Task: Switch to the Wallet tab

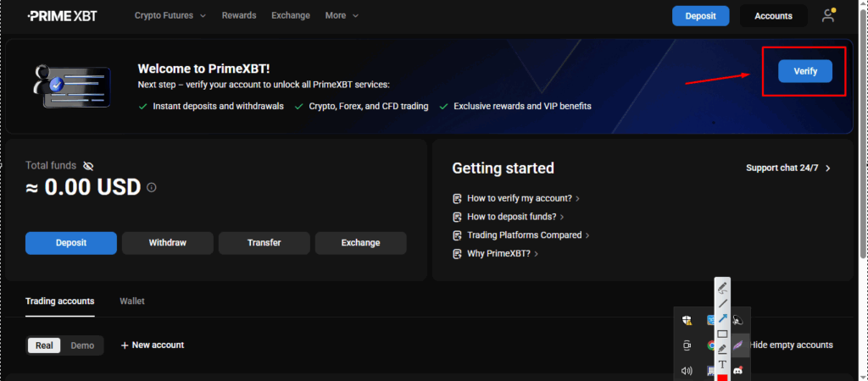Action: [132, 301]
